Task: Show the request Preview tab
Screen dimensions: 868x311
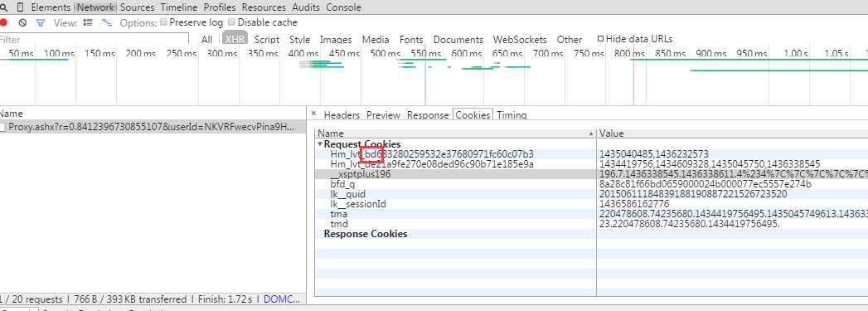Action: point(383,115)
